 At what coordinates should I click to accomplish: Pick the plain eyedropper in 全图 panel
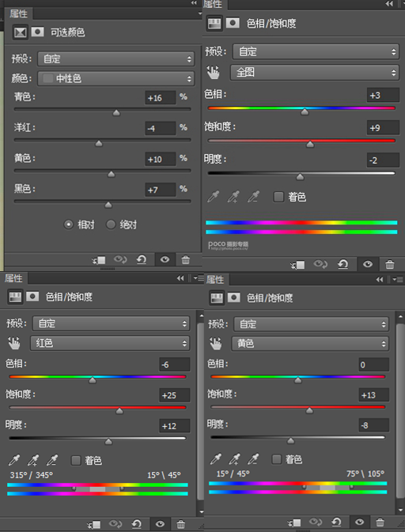pyautogui.click(x=214, y=197)
